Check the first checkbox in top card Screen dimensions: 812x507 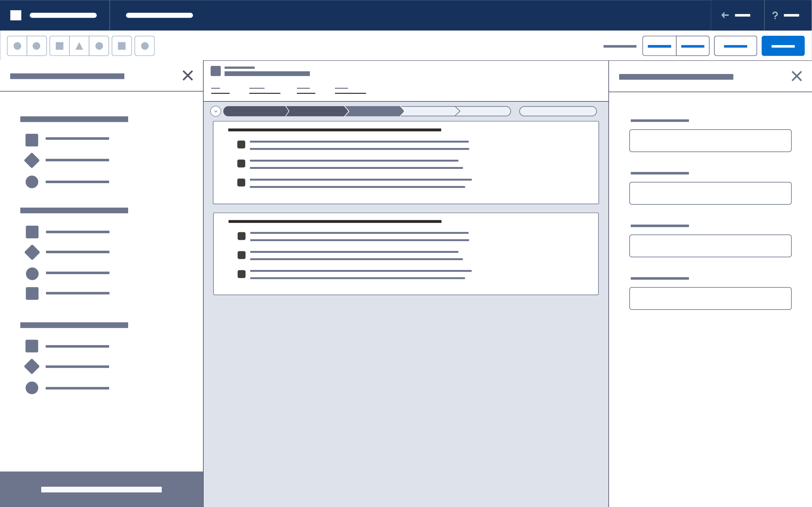(241, 144)
